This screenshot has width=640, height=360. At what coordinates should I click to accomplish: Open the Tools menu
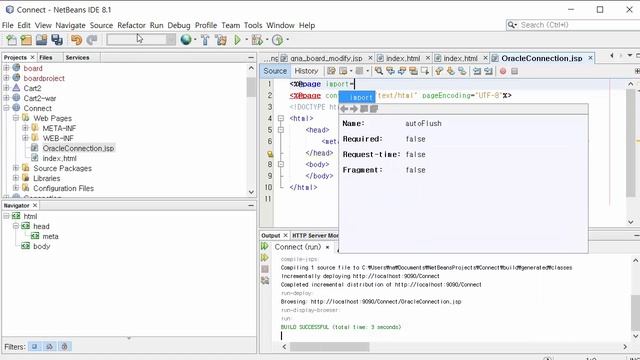(x=253, y=25)
